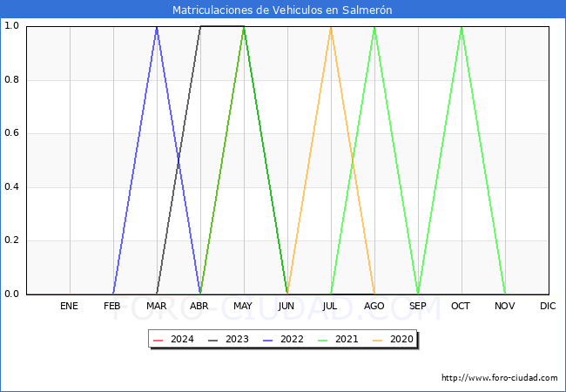
Task: Click the ABR month axis label
Action: (199, 306)
